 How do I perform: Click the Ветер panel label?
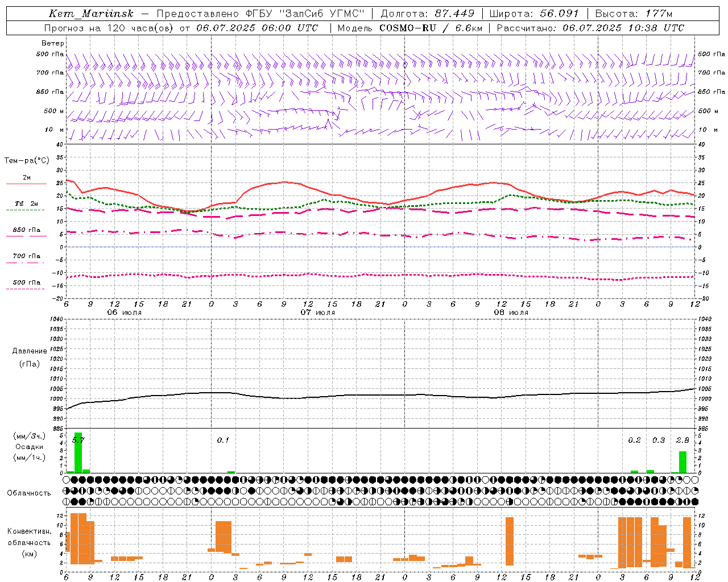[x=53, y=43]
